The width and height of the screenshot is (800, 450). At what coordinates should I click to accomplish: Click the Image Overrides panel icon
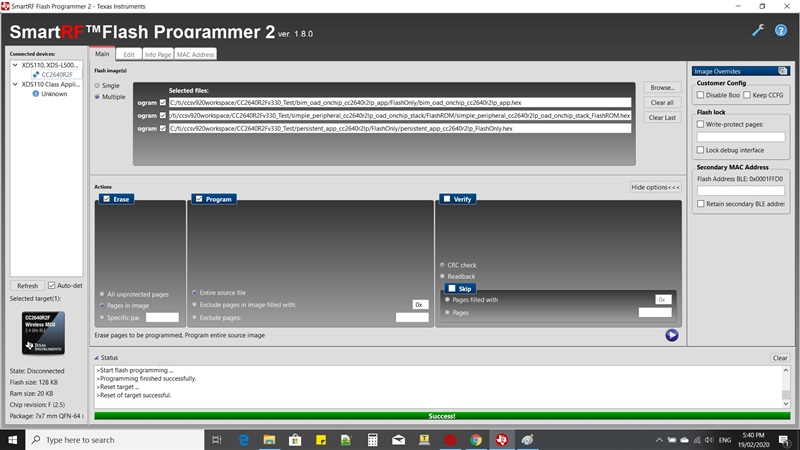tap(783, 71)
